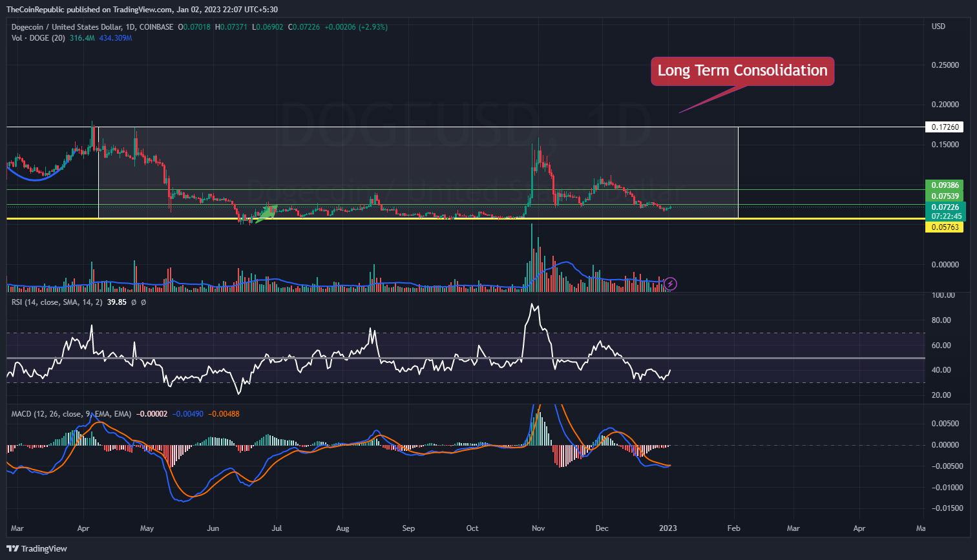Click the Jun label on the time axis
The image size is (977, 560).
(213, 528)
